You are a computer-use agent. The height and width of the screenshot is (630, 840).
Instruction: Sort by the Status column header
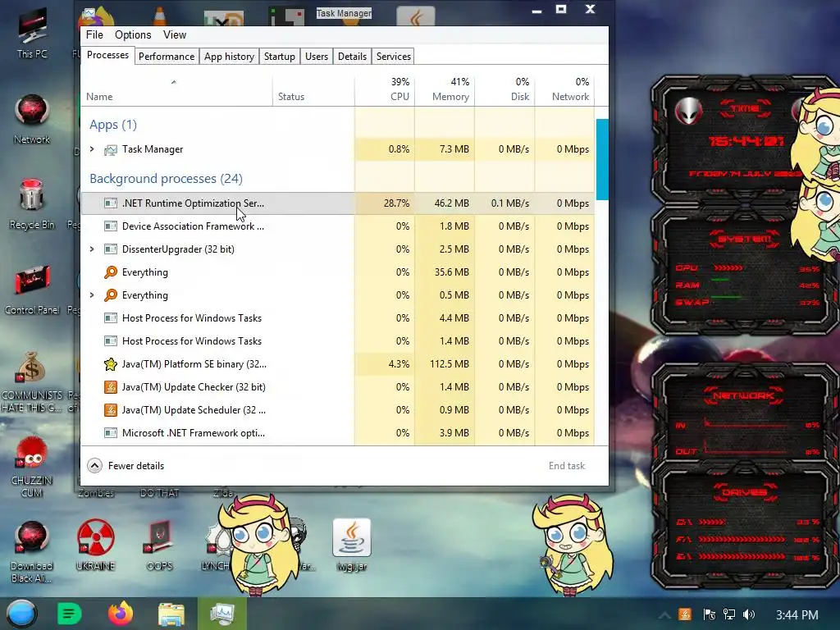[313, 90]
